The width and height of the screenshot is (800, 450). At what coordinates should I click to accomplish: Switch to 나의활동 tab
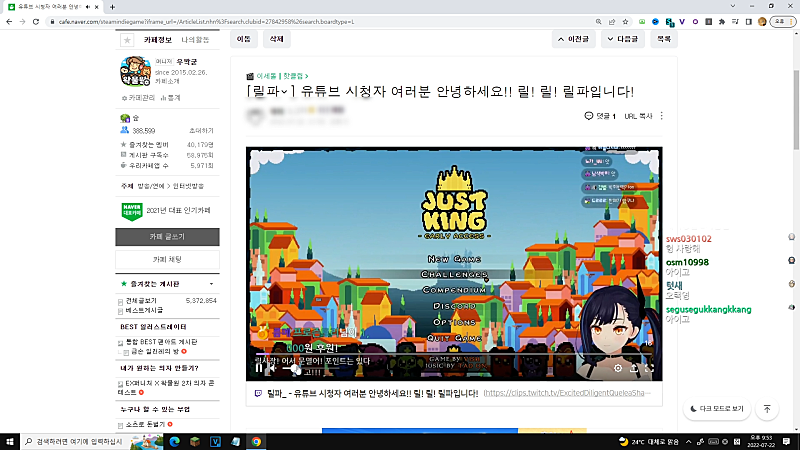tap(195, 40)
